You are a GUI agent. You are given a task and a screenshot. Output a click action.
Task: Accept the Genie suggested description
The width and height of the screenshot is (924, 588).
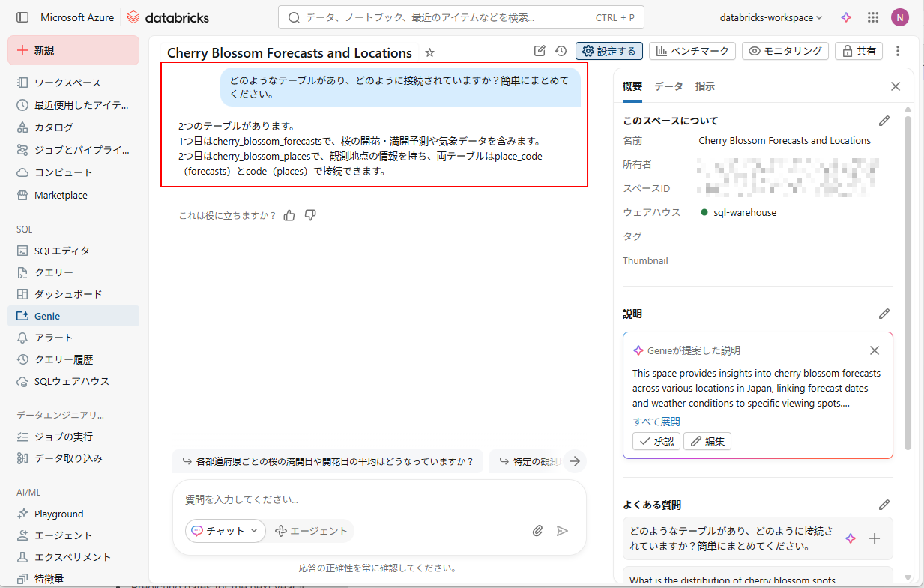[x=656, y=441]
